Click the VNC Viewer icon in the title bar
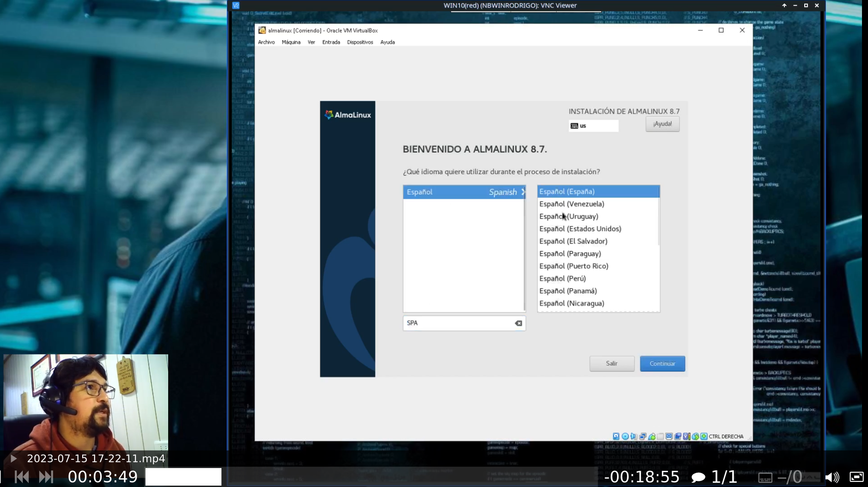 coord(236,6)
